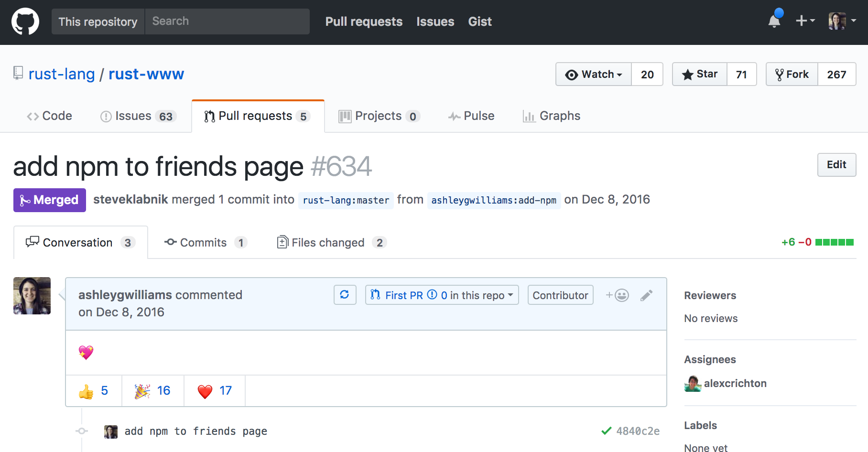The image size is (868, 452).
Task: Click the Edit title button
Action: click(x=836, y=165)
